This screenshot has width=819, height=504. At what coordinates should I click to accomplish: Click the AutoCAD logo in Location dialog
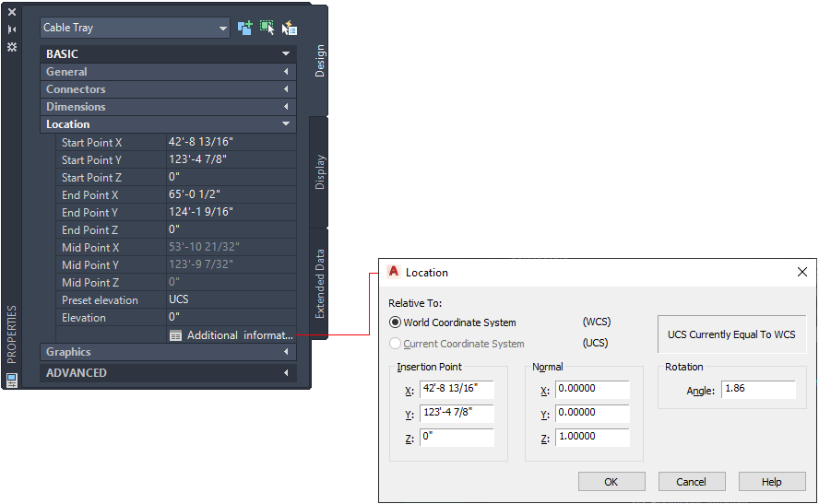[x=394, y=272]
